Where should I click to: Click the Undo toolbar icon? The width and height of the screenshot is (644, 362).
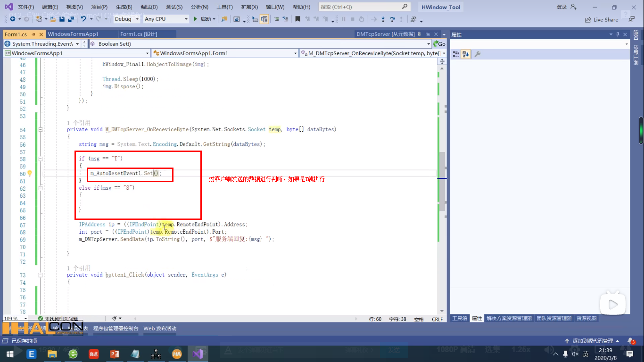point(83,19)
